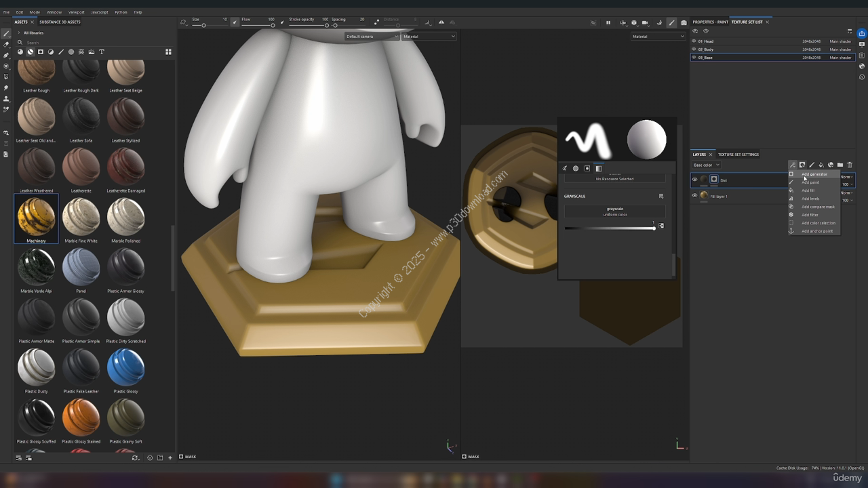Viewport: 868px width, 488px height.
Task: Open the export textures icon in right sidebar
Action: [x=862, y=33]
